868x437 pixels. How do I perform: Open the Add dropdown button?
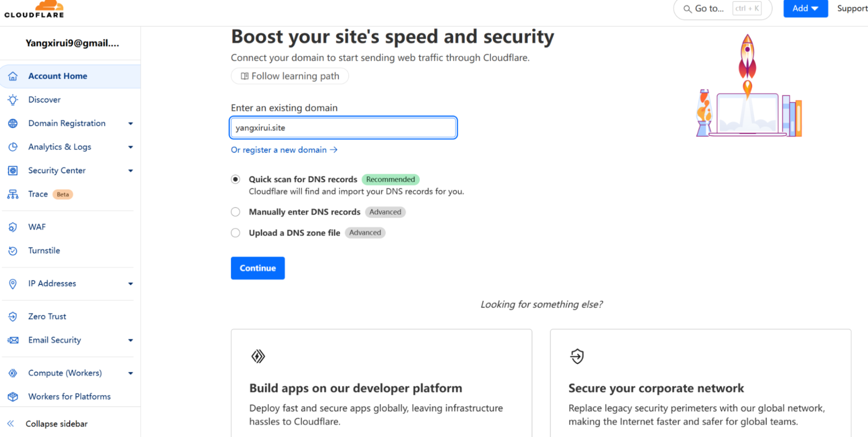point(805,8)
